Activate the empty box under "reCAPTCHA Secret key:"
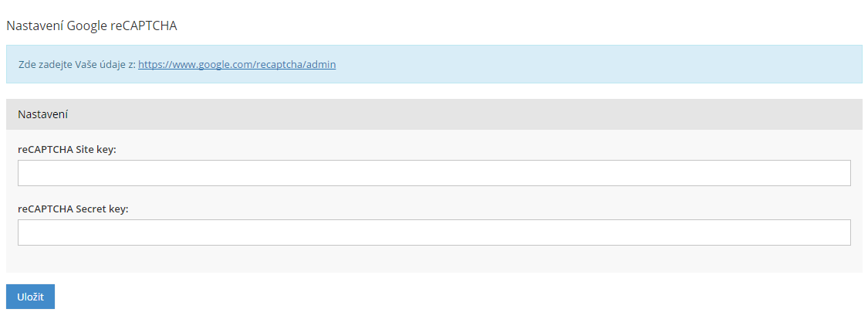Image resolution: width=868 pixels, height=319 pixels. [x=434, y=232]
